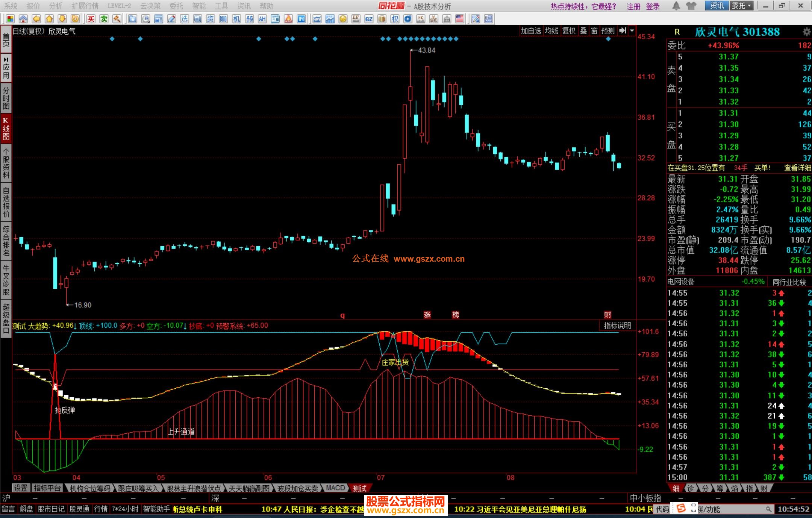Open the 代码 selector in bottom bar

pos(662,509)
